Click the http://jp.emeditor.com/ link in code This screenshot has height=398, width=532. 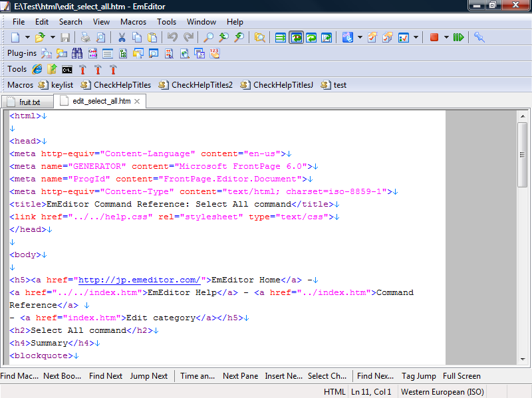pos(140,280)
